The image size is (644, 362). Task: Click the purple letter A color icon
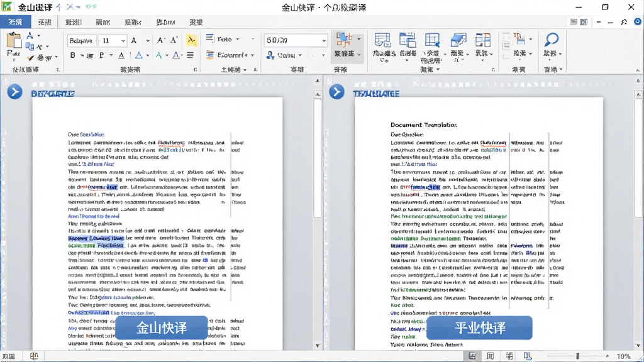(176, 55)
